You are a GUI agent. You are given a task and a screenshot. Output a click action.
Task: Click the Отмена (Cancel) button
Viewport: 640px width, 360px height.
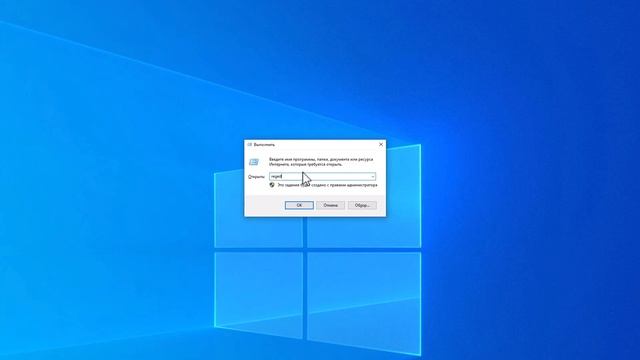pos(330,205)
